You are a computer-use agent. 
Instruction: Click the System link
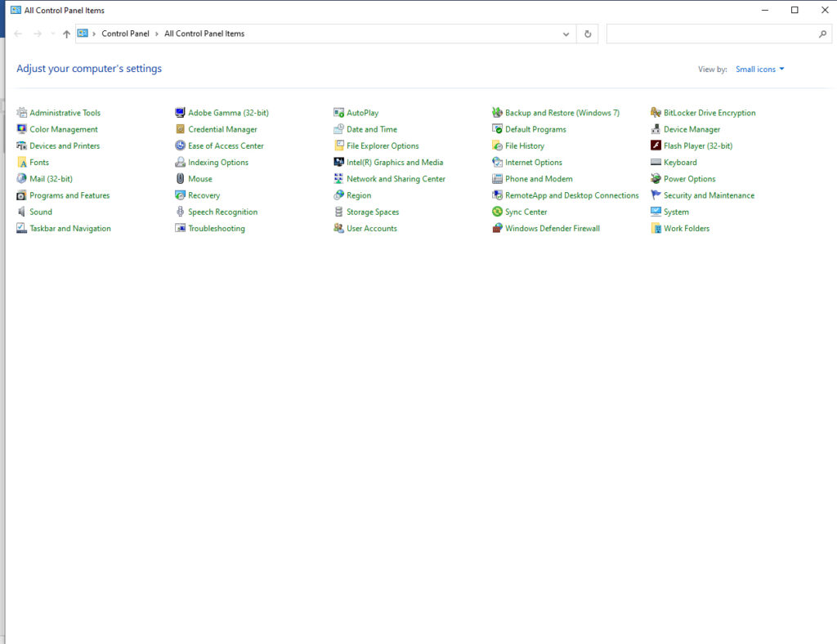coord(676,212)
